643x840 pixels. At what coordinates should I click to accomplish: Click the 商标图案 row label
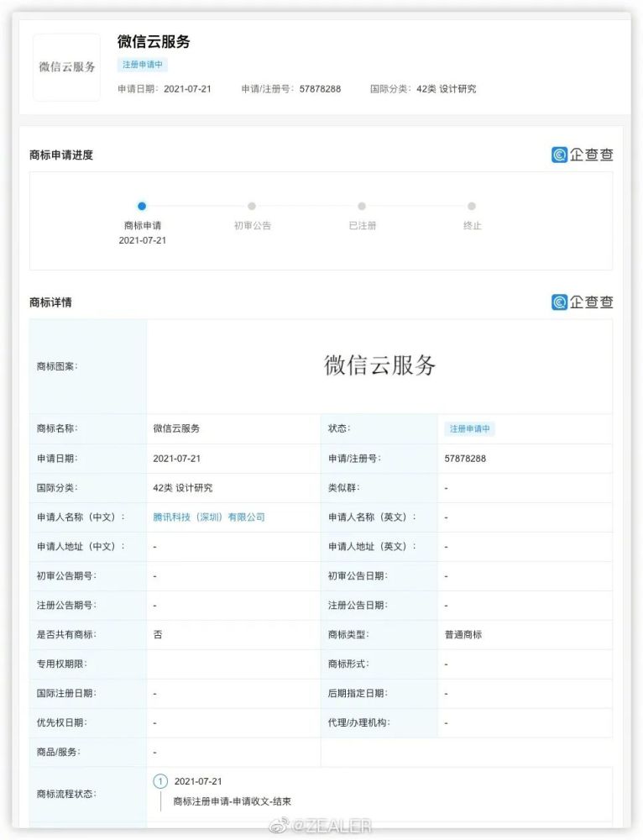[57, 366]
